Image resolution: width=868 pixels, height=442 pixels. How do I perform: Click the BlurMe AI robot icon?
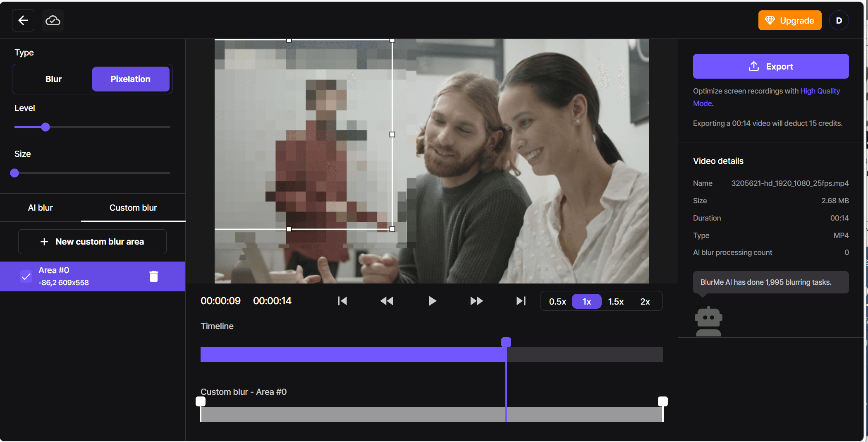tap(708, 321)
